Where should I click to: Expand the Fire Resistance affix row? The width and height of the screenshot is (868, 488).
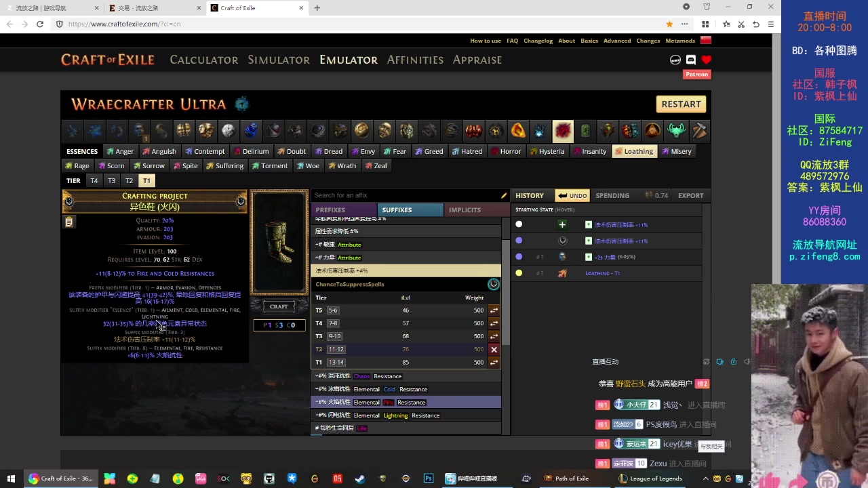[406, 403]
